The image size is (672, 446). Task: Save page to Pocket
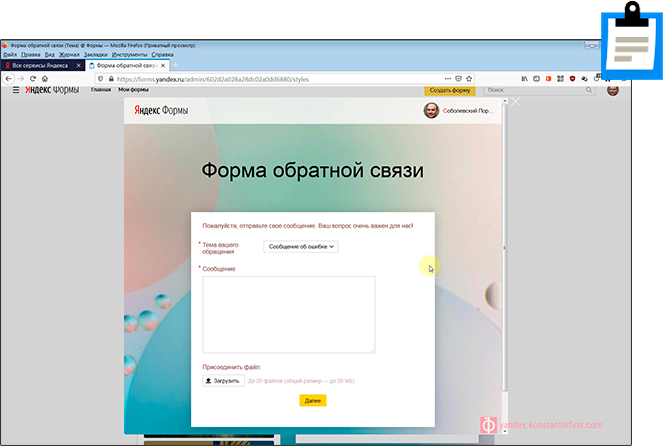459,79
